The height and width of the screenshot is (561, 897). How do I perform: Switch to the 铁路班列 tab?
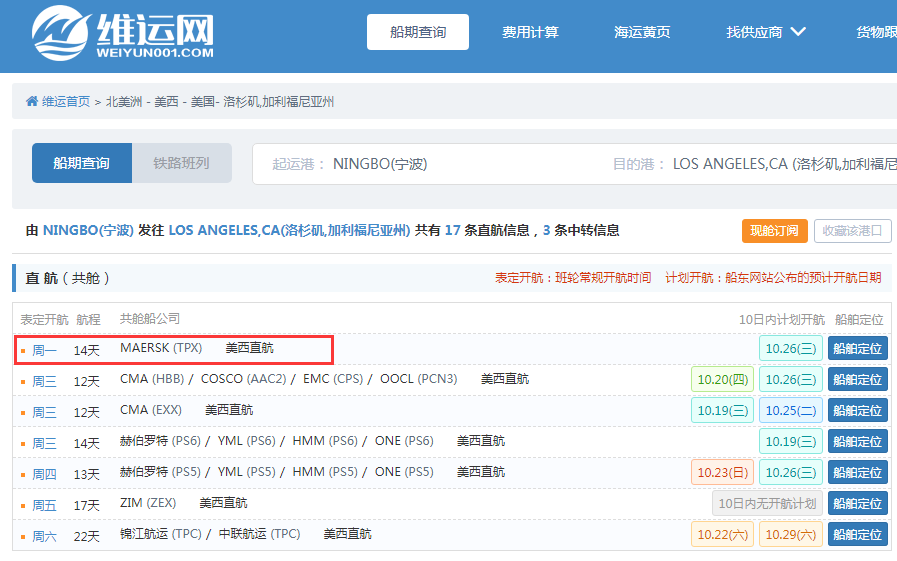tap(181, 163)
